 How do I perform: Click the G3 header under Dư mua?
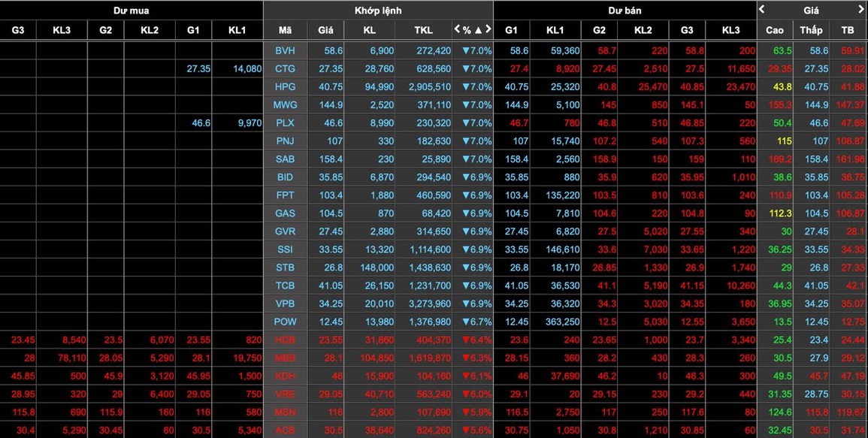(18, 30)
